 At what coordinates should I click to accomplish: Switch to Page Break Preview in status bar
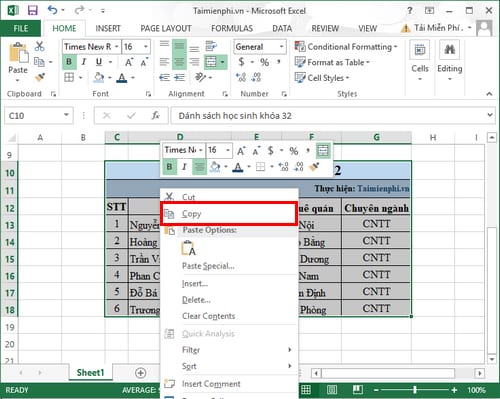(x=358, y=389)
